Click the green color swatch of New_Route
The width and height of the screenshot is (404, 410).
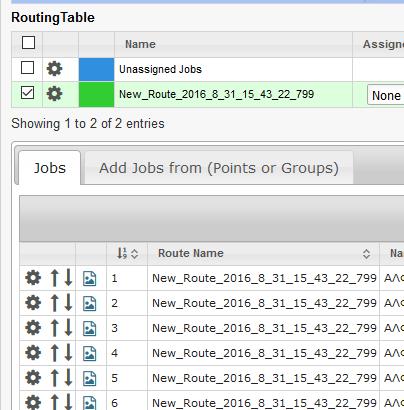96,94
